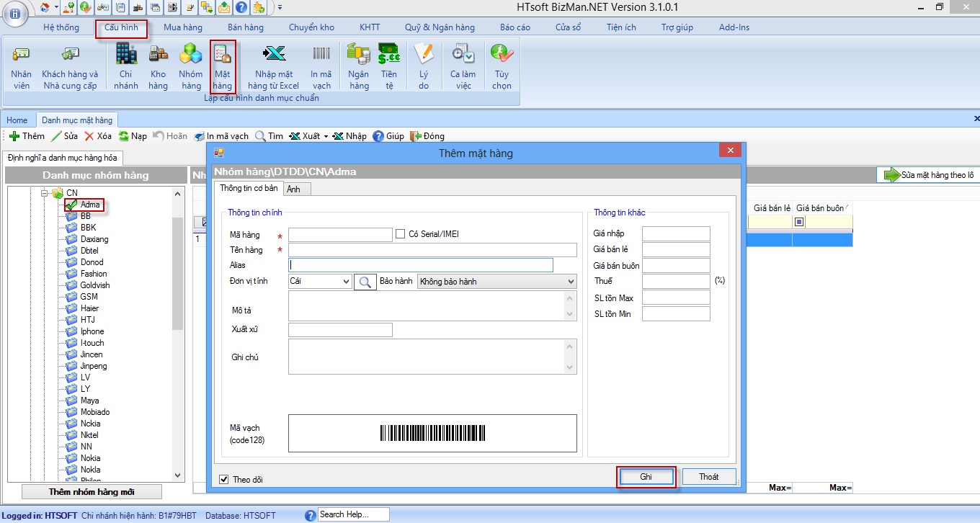Open quick access toolbar customize arrow
Image resolution: width=980 pixels, height=523 pixels.
click(280, 8)
